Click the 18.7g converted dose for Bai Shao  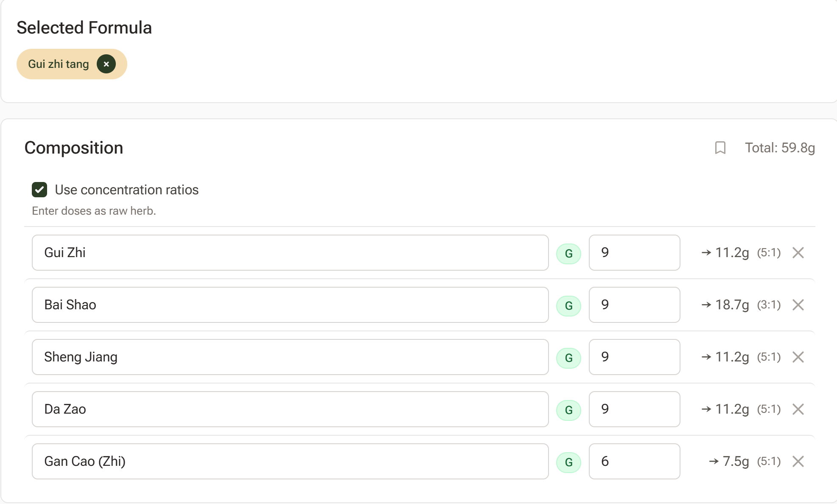[732, 305]
